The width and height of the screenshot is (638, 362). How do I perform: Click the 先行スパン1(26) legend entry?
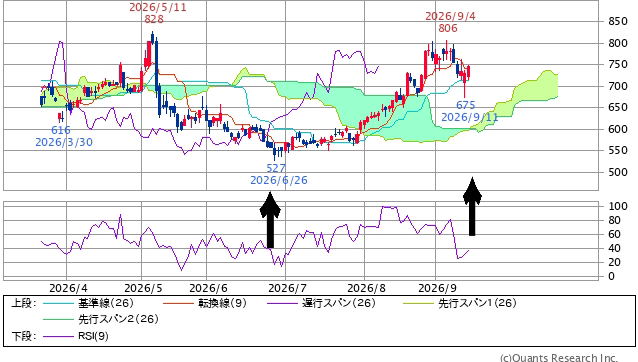(x=477, y=303)
